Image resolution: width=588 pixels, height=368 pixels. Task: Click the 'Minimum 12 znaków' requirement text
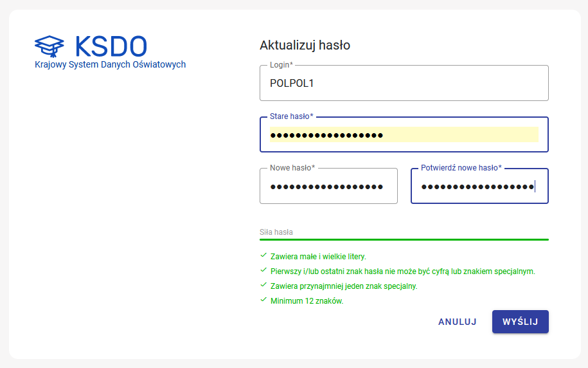point(307,301)
